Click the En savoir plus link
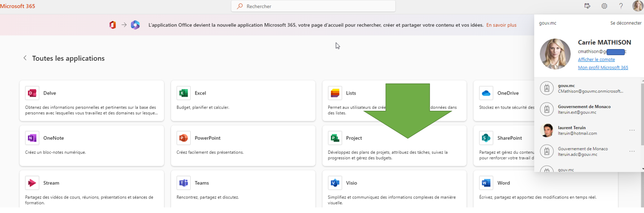The image size is (644, 213). [x=501, y=25]
